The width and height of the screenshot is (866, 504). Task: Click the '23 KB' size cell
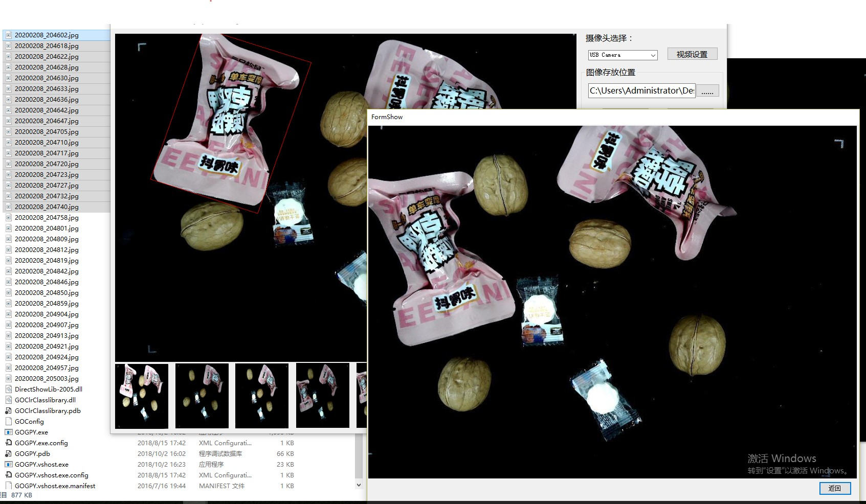click(285, 465)
